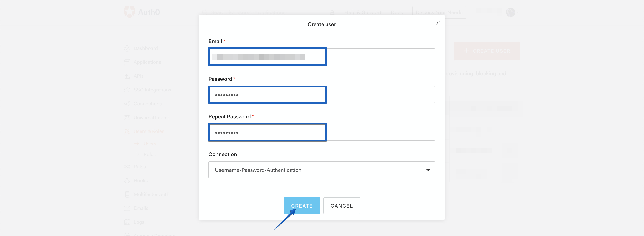Click the APIs sidebar icon

click(127, 76)
